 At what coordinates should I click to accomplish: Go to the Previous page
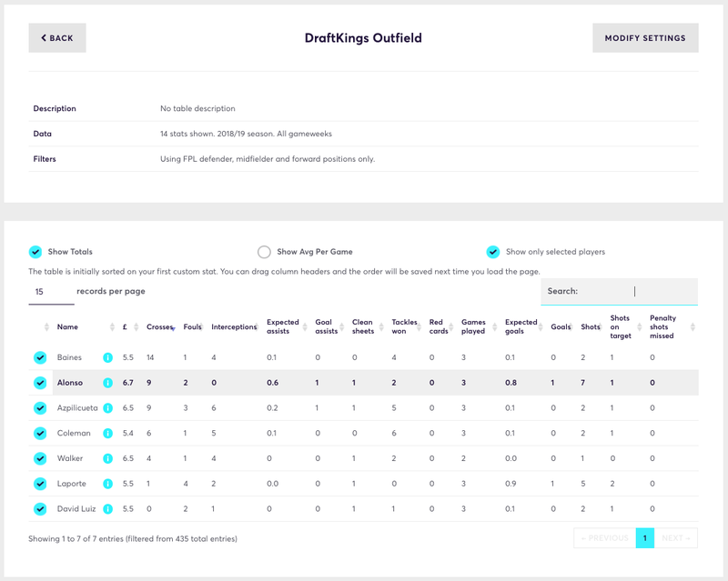tap(604, 538)
